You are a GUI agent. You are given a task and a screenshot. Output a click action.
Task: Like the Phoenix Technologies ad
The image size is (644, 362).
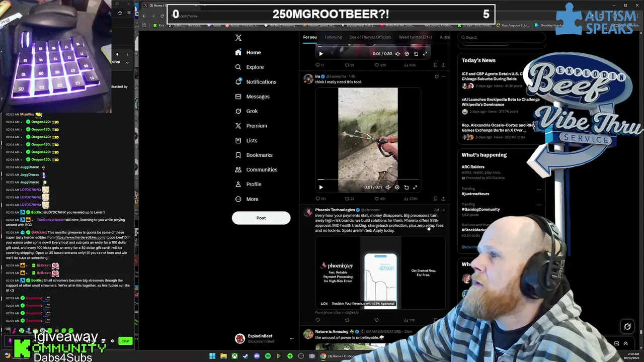pyautogui.click(x=376, y=320)
